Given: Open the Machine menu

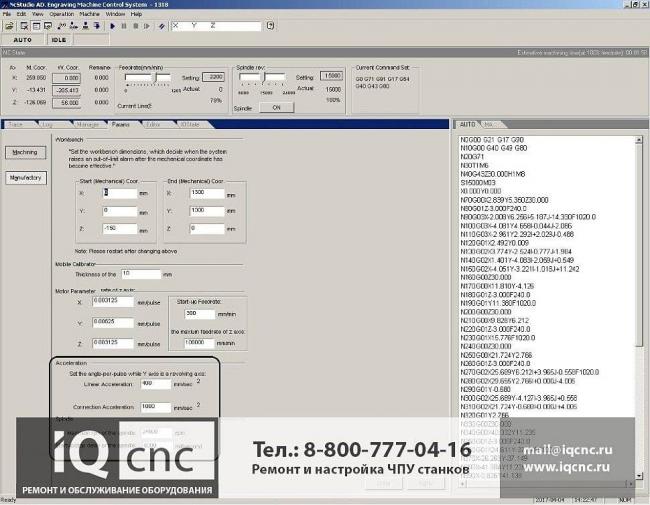Looking at the screenshot, I should coord(88,15).
